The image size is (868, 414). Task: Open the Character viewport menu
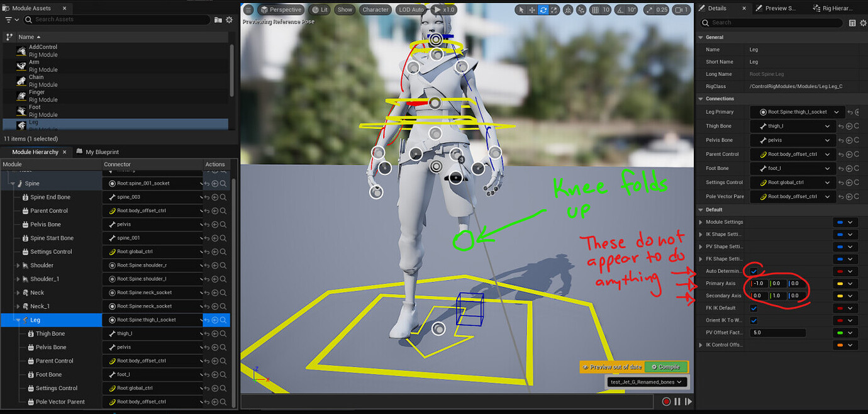(376, 9)
